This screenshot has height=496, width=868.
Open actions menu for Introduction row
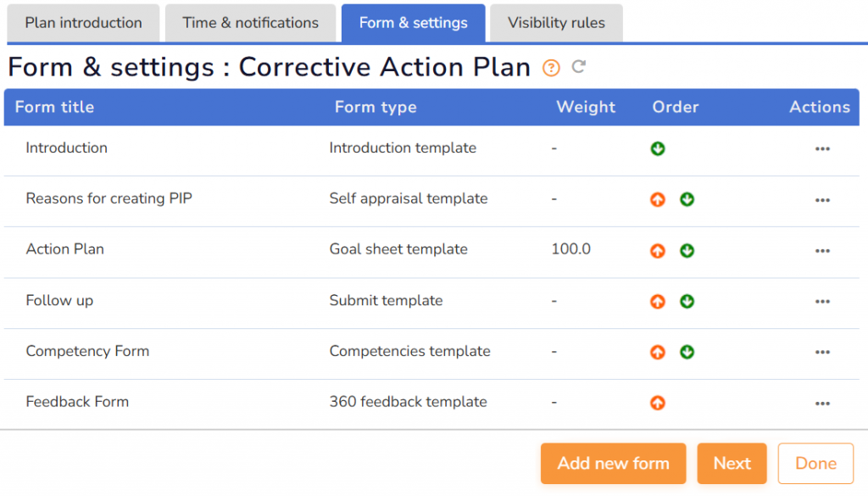point(821,148)
